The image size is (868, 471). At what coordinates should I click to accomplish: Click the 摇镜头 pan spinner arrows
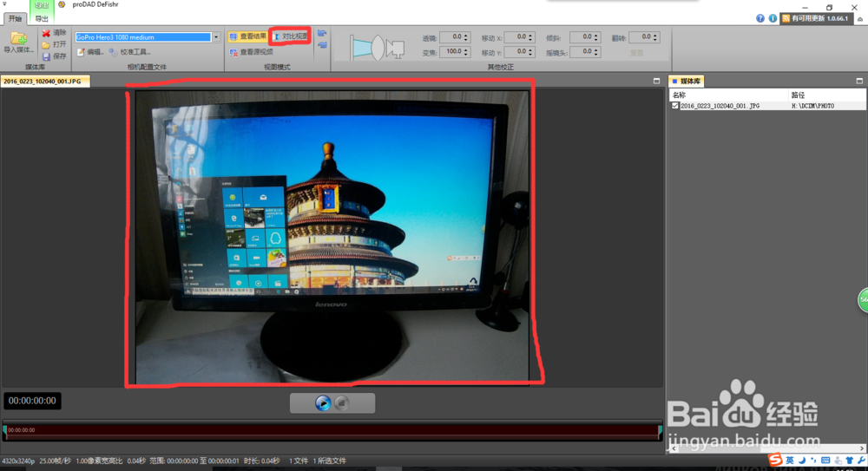click(596, 51)
